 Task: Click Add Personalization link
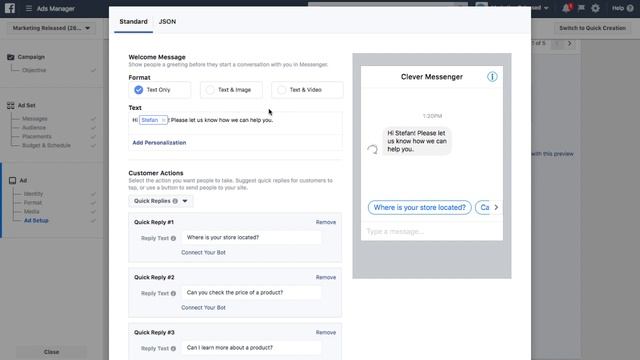pyautogui.click(x=159, y=142)
